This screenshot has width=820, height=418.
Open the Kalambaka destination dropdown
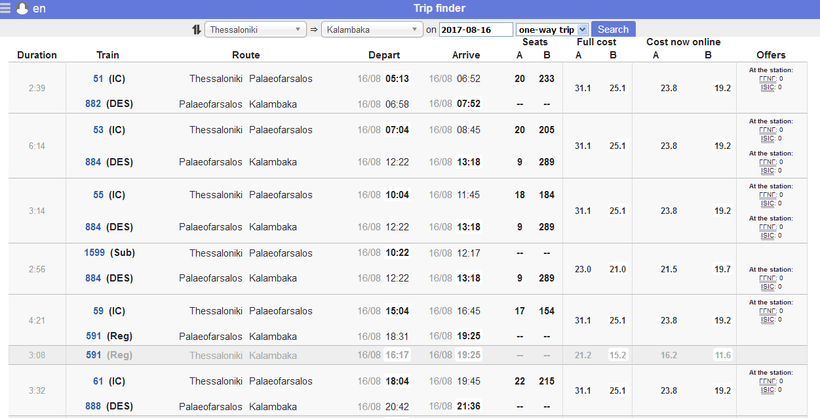click(x=371, y=30)
